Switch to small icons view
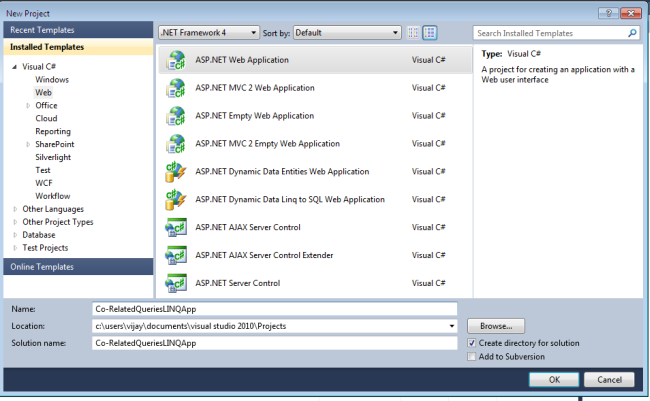Screen dimensions: 650x401 click(x=413, y=33)
